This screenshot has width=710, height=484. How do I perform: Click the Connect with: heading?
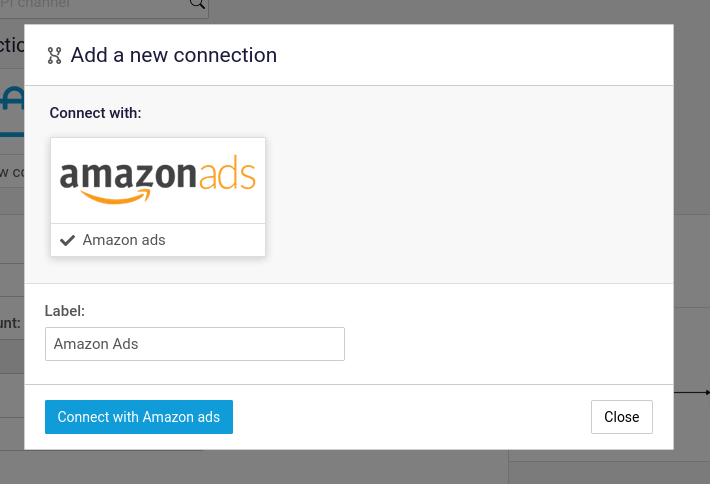pyautogui.click(x=96, y=113)
